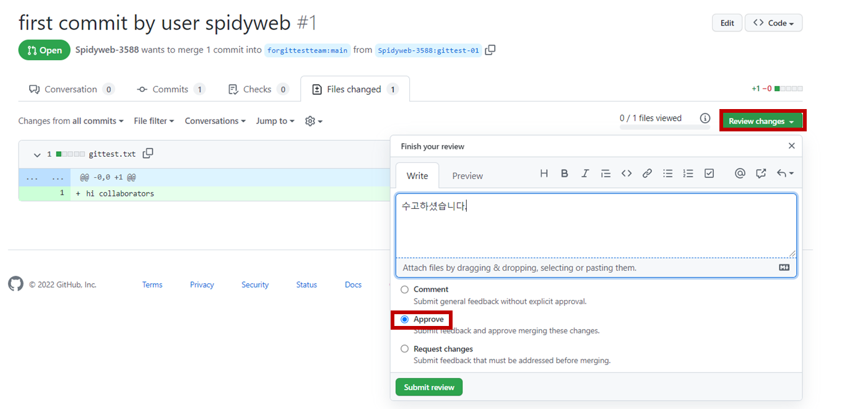The image size is (868, 409).
Task: Click the '@@ -0,0 +1 @@' hunk header
Action: pyautogui.click(x=108, y=177)
